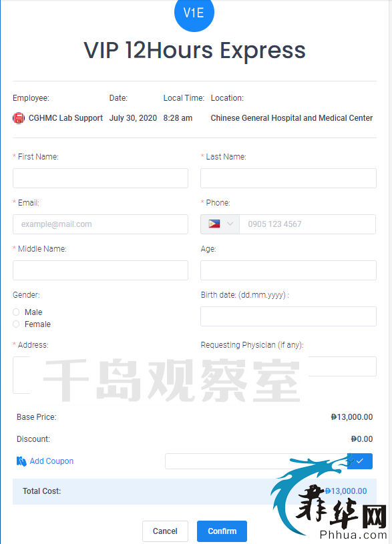The height and width of the screenshot is (544, 392).
Task: Click the Phone number input field
Action: click(307, 224)
